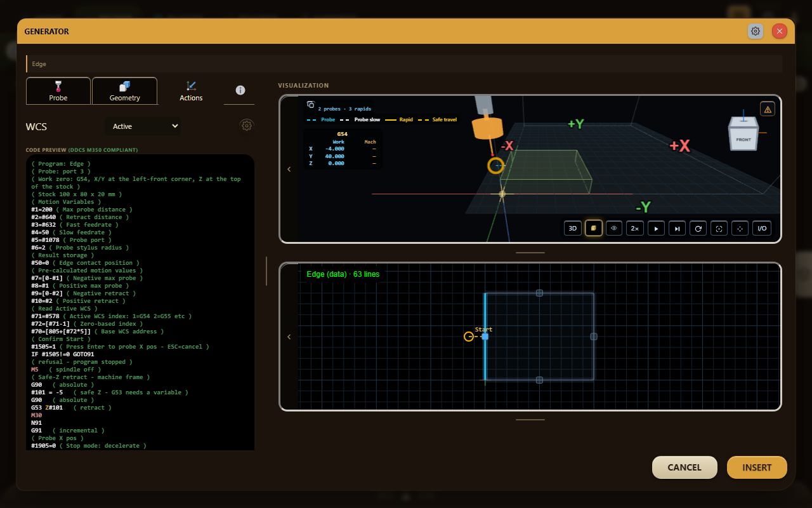The height and width of the screenshot is (508, 812).
Task: Click the "Rapid" legend entry
Action: [399, 119]
